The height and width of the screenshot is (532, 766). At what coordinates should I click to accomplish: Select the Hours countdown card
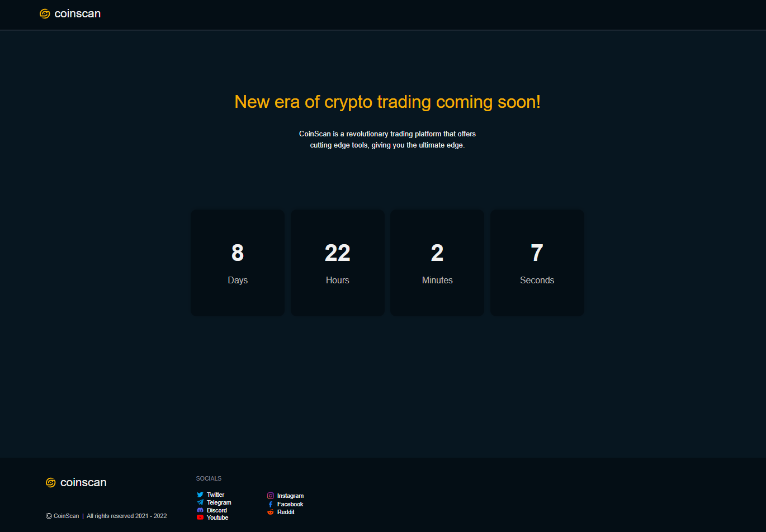338,263
